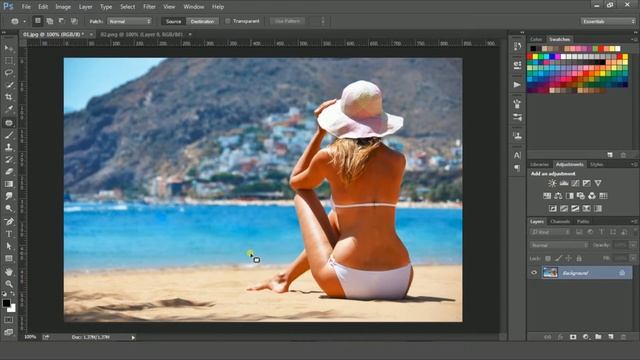Screen dimensions: 640x360
Task: Select New selection mode in options bar
Action: pos(38,21)
